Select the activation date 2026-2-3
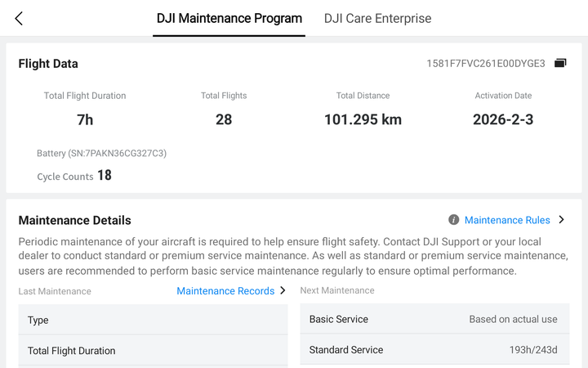This screenshot has width=588, height=368. pos(503,119)
